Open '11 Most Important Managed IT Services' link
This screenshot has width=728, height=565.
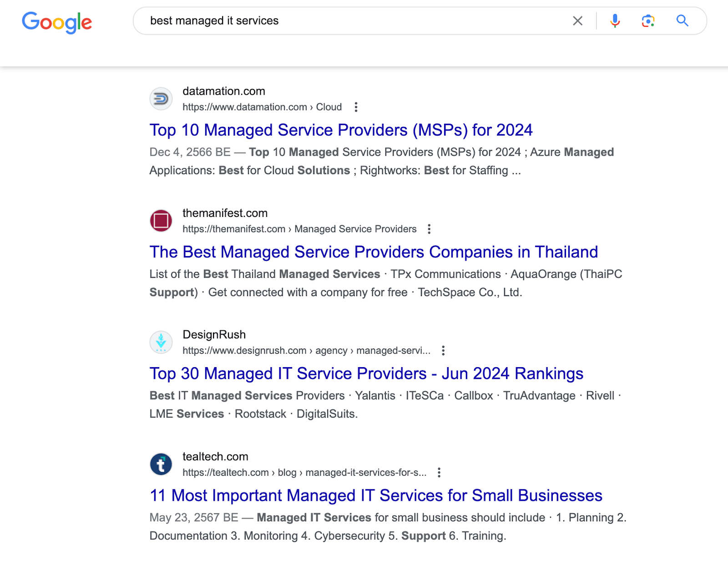[x=376, y=495]
